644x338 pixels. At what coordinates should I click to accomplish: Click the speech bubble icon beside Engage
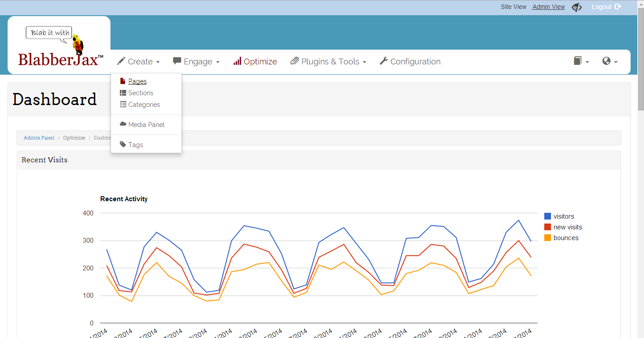point(177,61)
